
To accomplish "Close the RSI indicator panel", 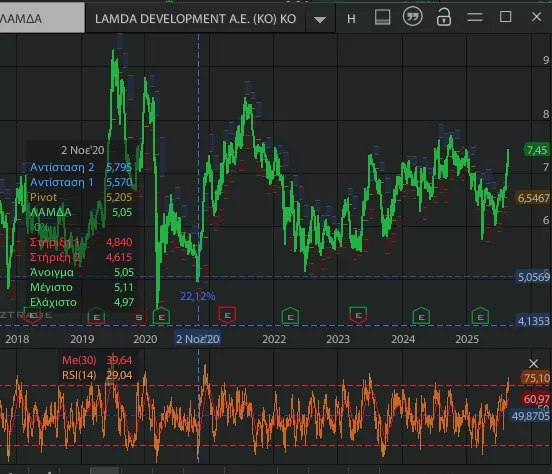I will (x=533, y=363).
